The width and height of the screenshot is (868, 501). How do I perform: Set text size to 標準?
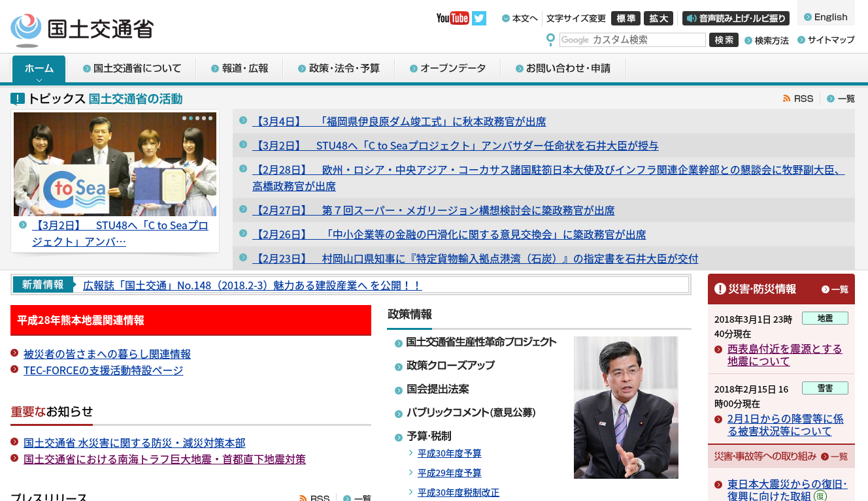tap(626, 18)
